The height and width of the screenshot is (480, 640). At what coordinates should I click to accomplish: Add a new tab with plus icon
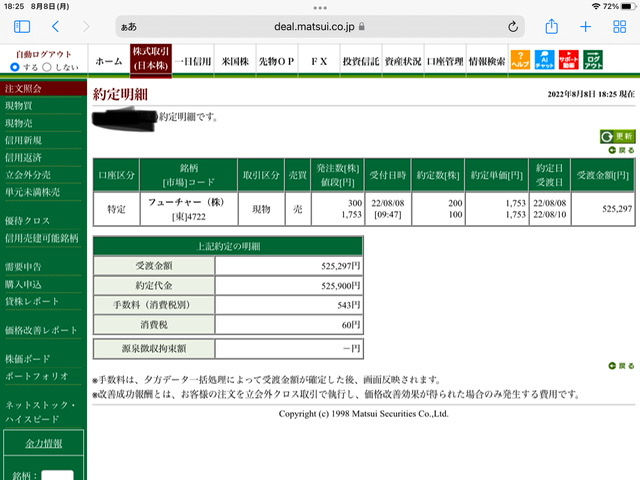(586, 27)
